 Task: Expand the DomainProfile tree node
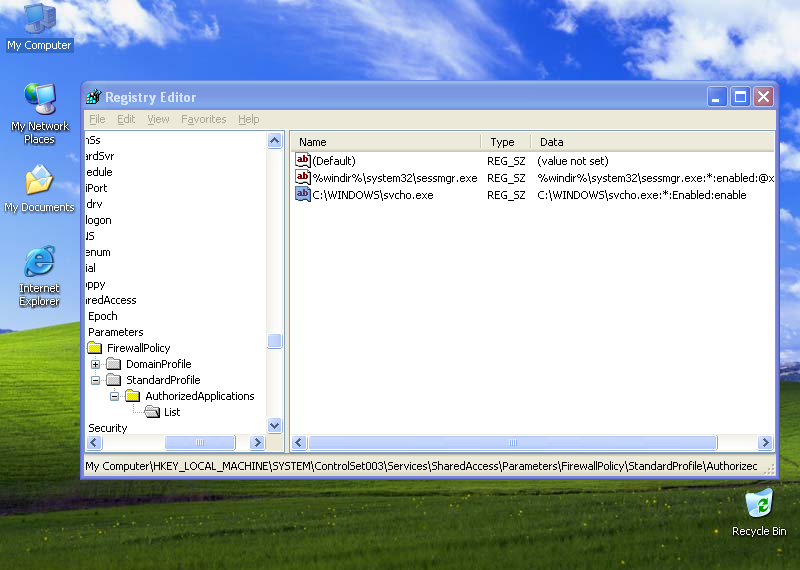[95, 364]
